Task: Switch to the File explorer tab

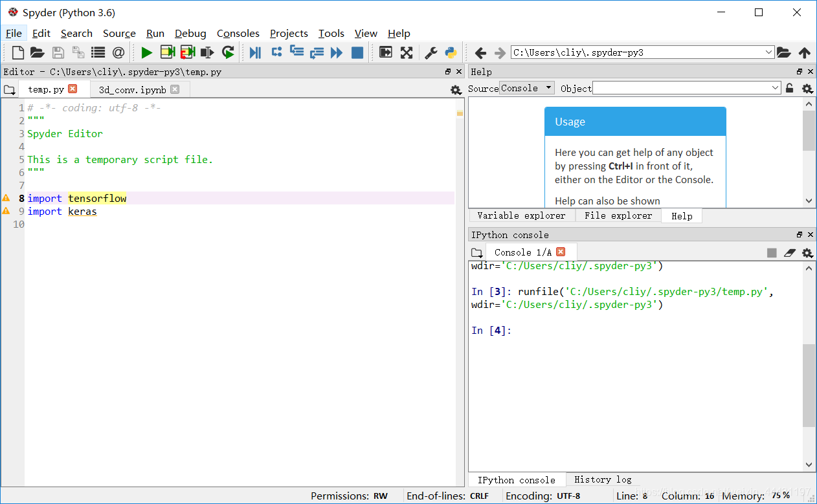Action: tap(618, 215)
